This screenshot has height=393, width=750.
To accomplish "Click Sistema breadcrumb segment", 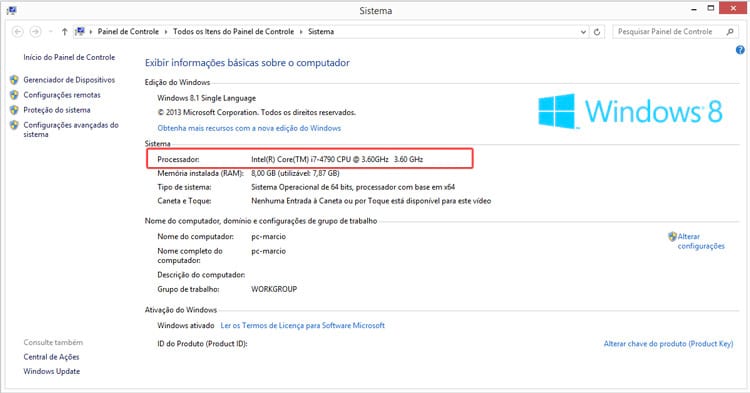I will click(321, 32).
